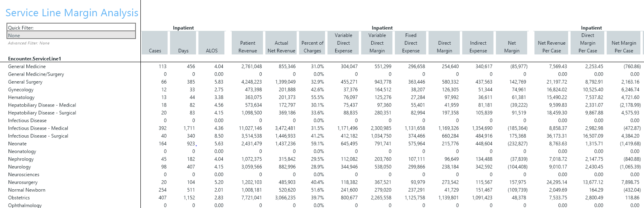
Task: Click the Net Margin Per Case header
Action: point(624,43)
